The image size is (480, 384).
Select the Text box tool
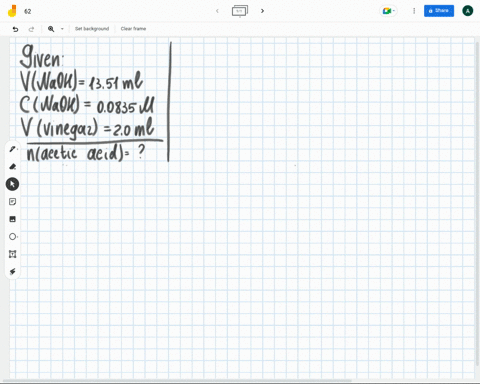pos(13,254)
